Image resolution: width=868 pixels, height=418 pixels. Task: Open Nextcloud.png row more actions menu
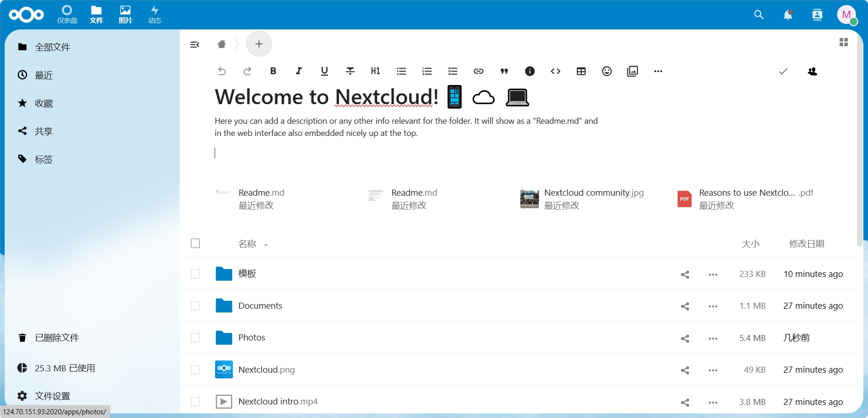click(713, 370)
